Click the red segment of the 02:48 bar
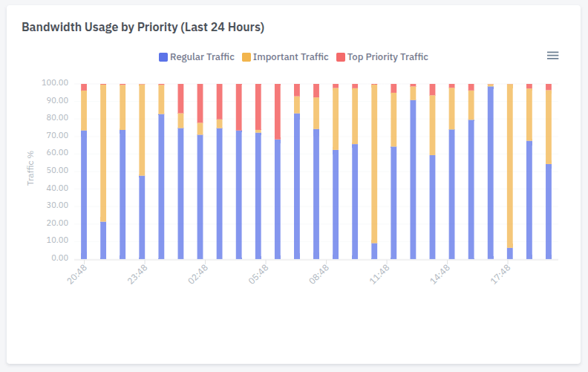Image resolution: width=588 pixels, height=372 pixels. [200, 102]
